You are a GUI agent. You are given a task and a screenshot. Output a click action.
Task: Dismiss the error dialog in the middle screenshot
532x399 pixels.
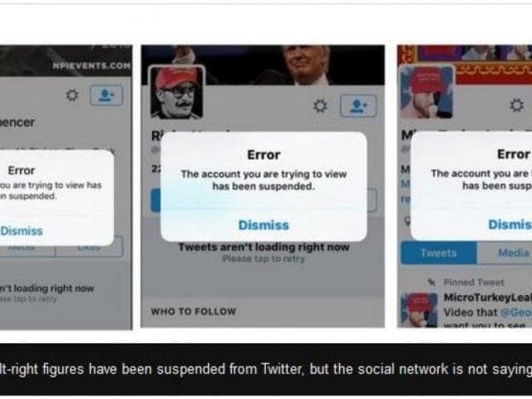point(264,225)
